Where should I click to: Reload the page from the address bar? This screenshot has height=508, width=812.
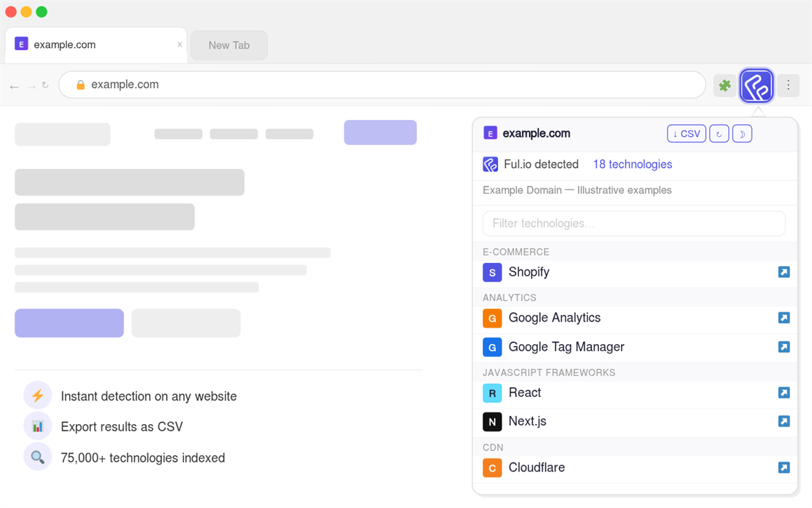point(45,85)
